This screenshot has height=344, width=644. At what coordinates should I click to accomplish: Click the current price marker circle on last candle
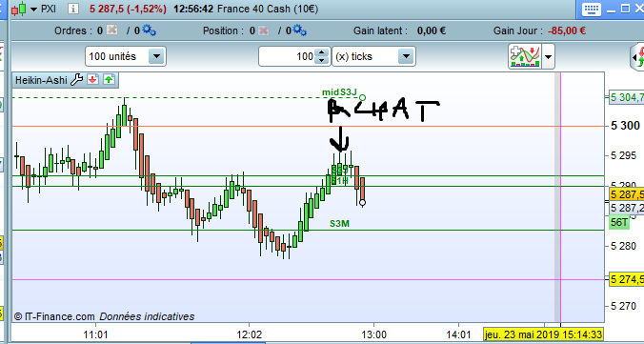tap(362, 203)
